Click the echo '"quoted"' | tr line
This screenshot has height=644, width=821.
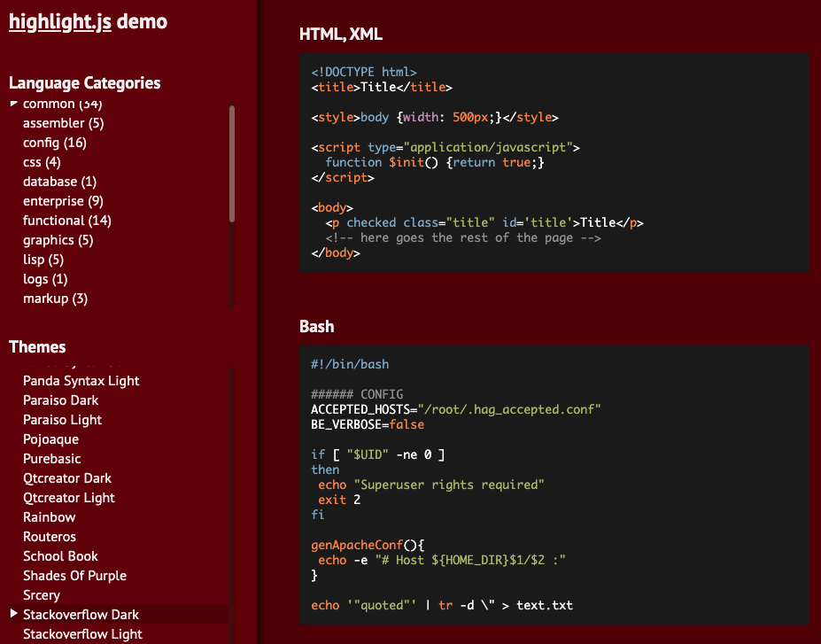[x=442, y=605]
